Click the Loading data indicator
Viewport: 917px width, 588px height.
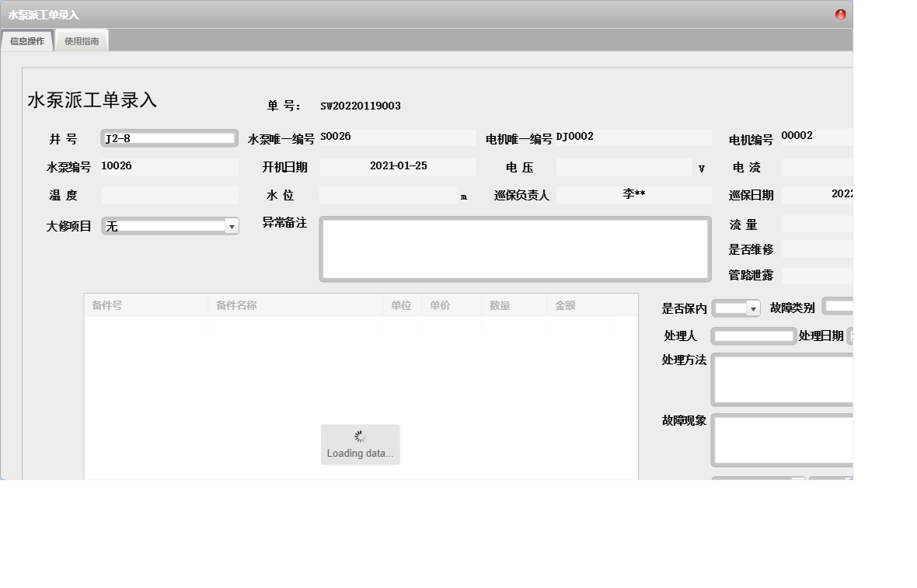(x=361, y=445)
